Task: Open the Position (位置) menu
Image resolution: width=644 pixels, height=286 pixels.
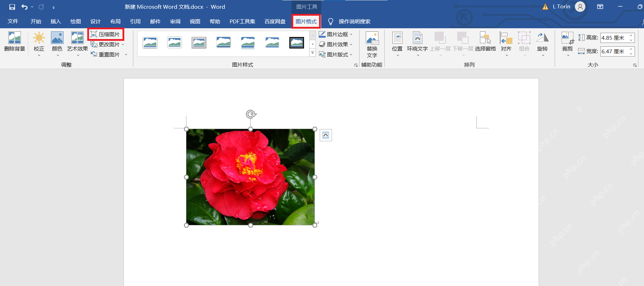Action: coord(397,44)
